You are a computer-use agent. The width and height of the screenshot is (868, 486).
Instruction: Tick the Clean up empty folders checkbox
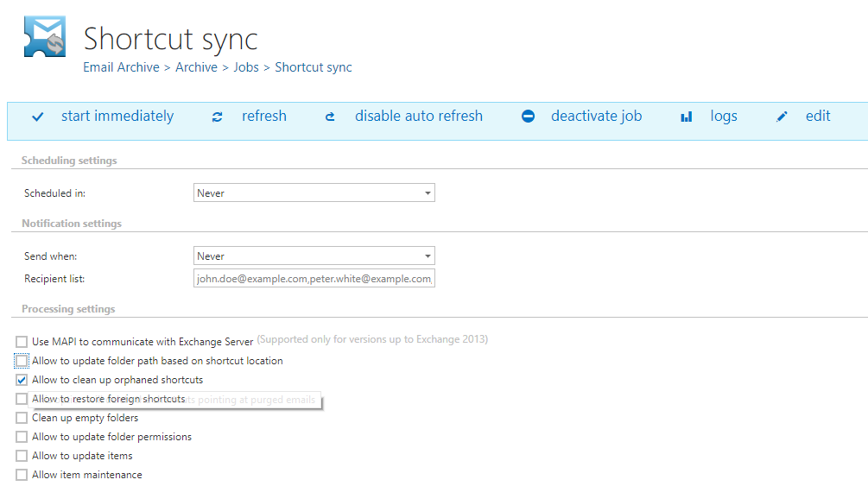pyautogui.click(x=22, y=418)
